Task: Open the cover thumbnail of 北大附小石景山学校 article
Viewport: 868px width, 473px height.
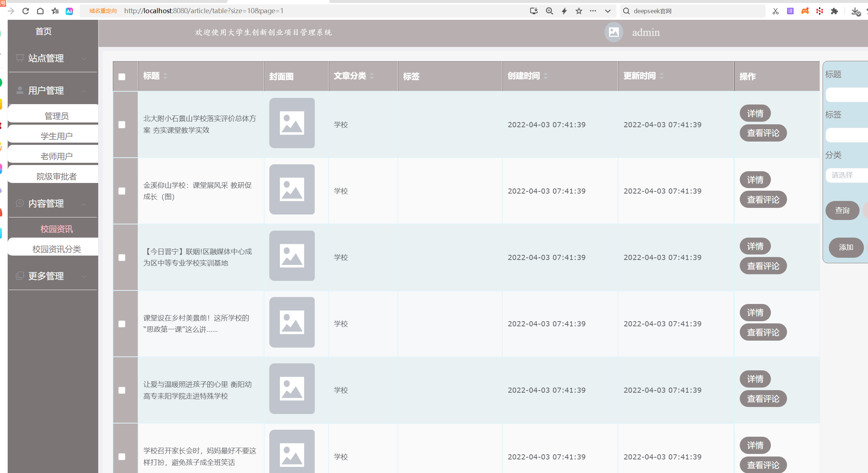Action: pos(292,123)
